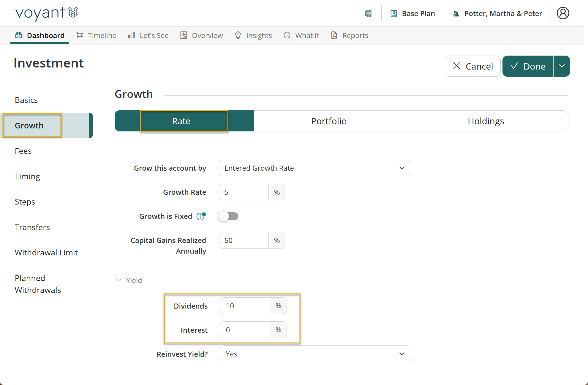This screenshot has height=385, width=588.
Task: Click the user profile avatar icon
Action: click(x=563, y=13)
